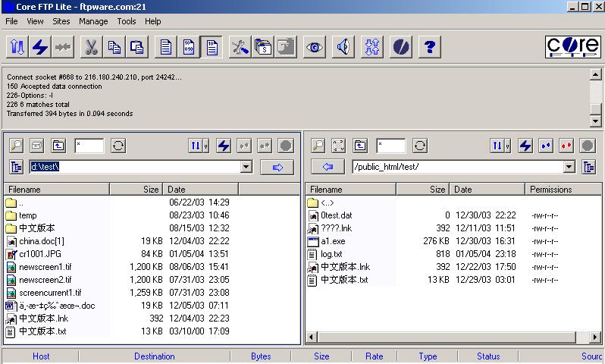This screenshot has height=364, width=605.
Task: Expand the /public_html/test/ remote path dropdown
Action: click(x=569, y=167)
